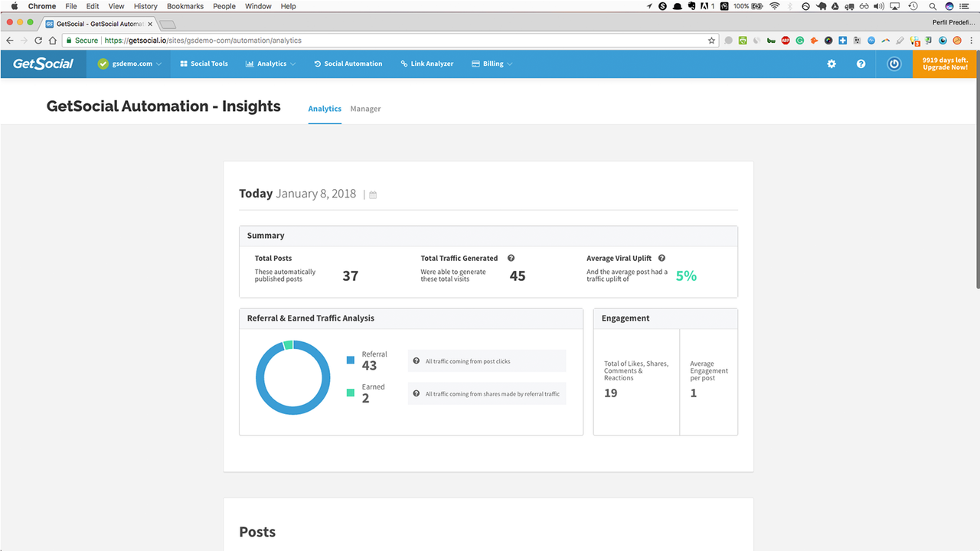Viewport: 980px width, 551px height.
Task: Open the Billing dropdown menu
Action: click(492, 64)
